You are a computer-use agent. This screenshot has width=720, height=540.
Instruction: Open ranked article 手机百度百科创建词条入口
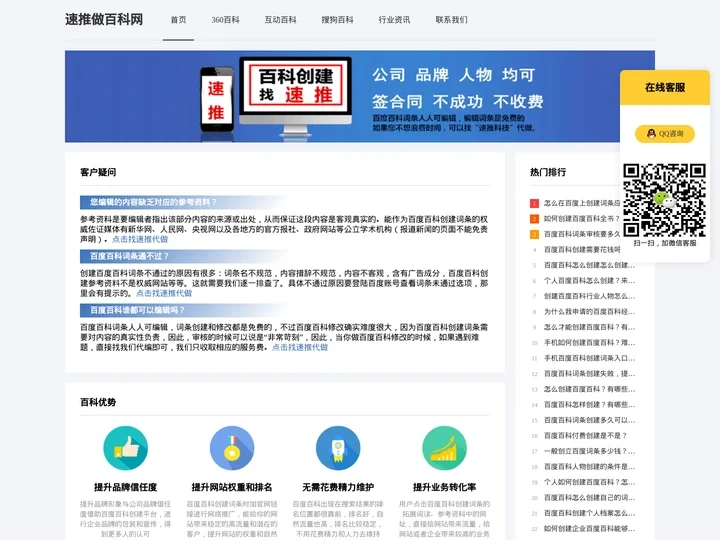tap(590, 358)
